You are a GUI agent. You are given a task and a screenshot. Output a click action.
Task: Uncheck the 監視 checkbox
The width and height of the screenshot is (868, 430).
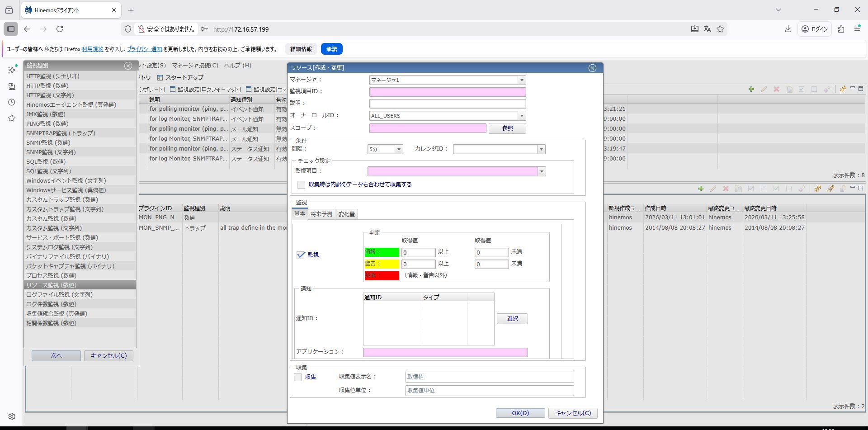pyautogui.click(x=301, y=255)
